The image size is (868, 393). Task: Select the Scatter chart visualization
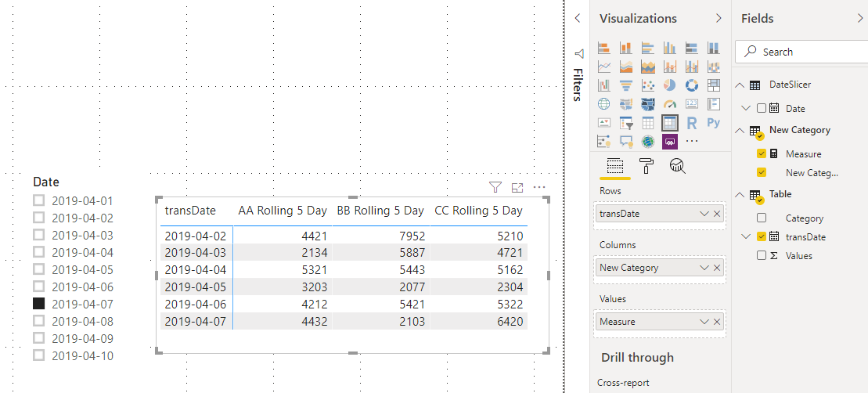tap(648, 85)
